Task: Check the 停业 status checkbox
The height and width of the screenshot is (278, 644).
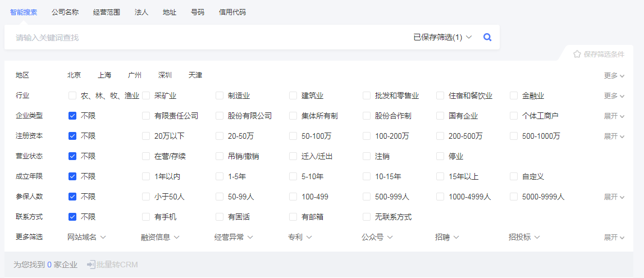Action: click(x=440, y=156)
